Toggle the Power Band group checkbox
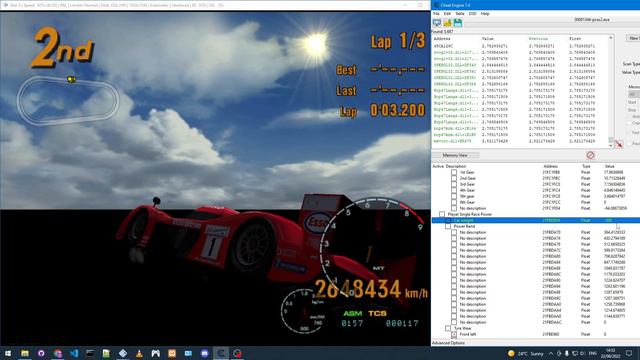The image size is (640, 360). click(448, 226)
